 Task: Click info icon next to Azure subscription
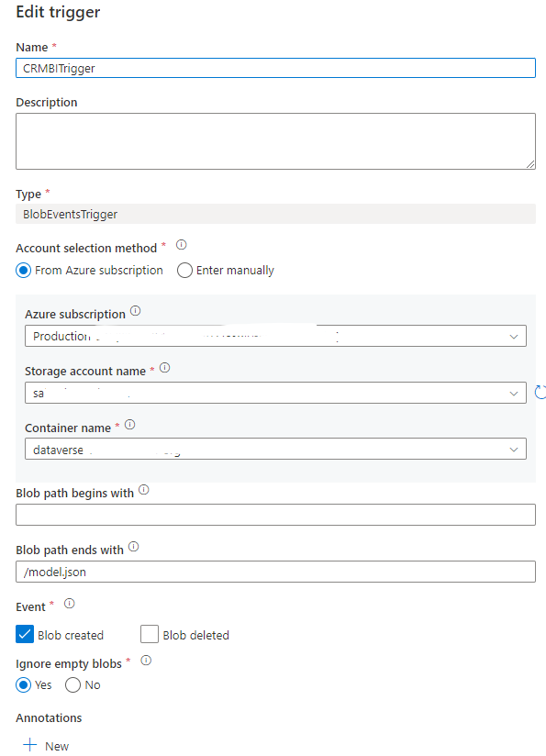point(136,311)
